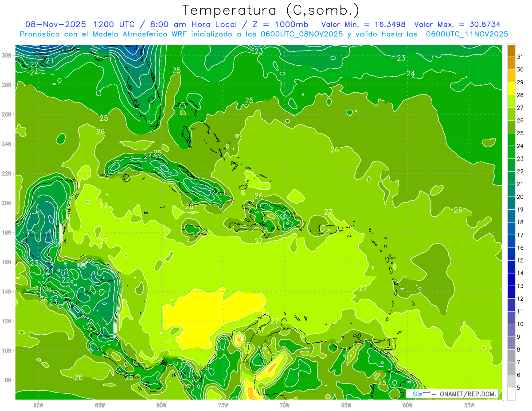Click the '15' value on the color scale

click(x=520, y=260)
